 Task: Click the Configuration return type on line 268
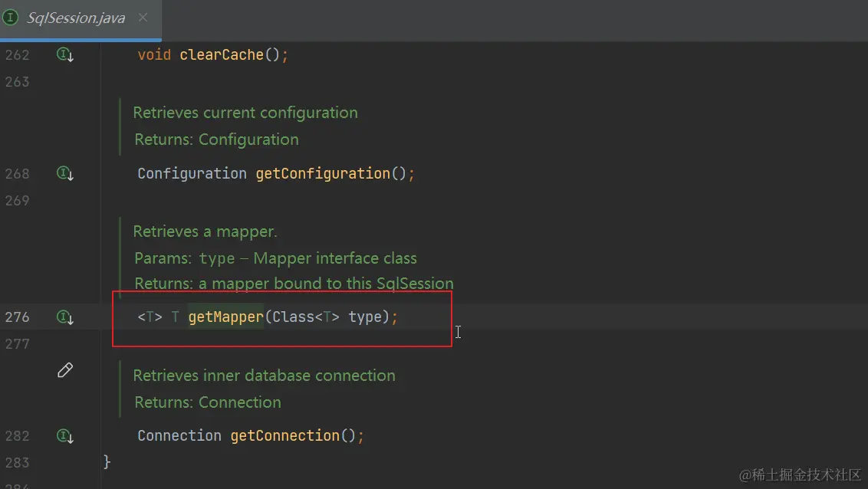[192, 174]
